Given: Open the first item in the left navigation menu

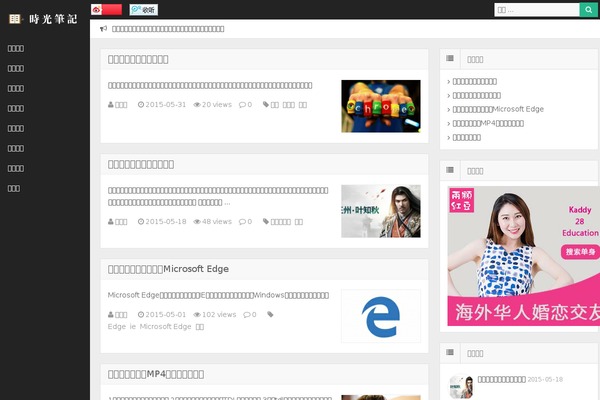Looking at the screenshot, I should [x=16, y=48].
